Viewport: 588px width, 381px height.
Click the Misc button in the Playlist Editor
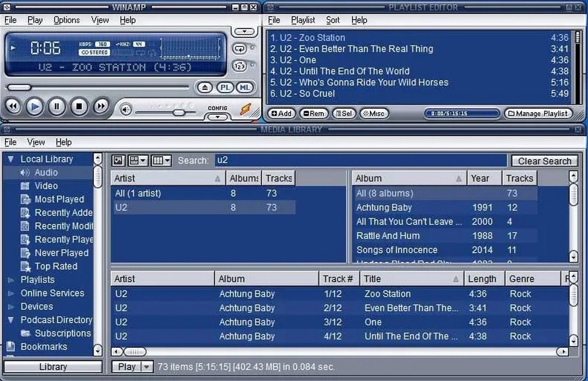[374, 114]
